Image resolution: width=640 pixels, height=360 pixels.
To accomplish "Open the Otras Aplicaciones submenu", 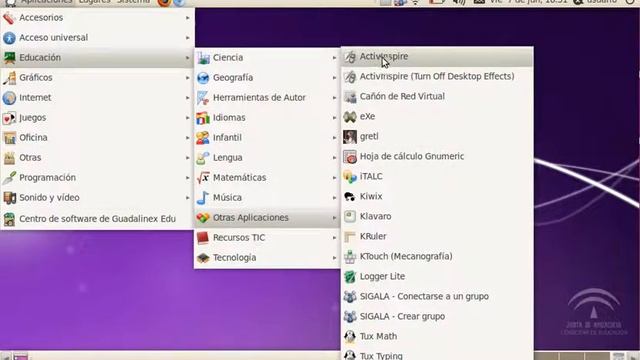I will (x=267, y=218).
